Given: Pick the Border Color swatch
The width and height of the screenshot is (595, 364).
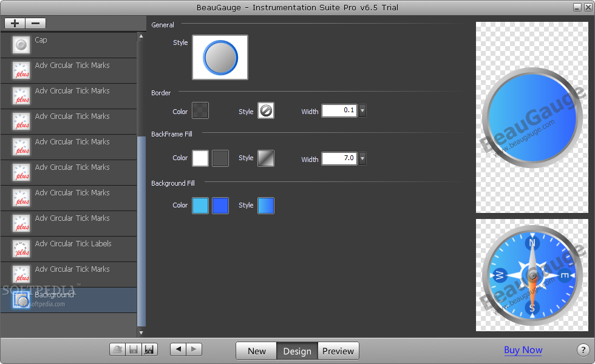Looking at the screenshot, I should tap(200, 110).
